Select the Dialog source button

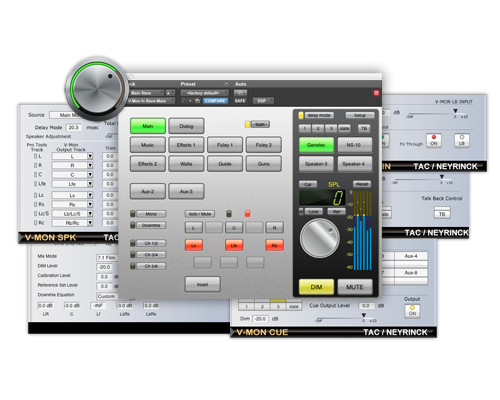pyautogui.click(x=186, y=126)
